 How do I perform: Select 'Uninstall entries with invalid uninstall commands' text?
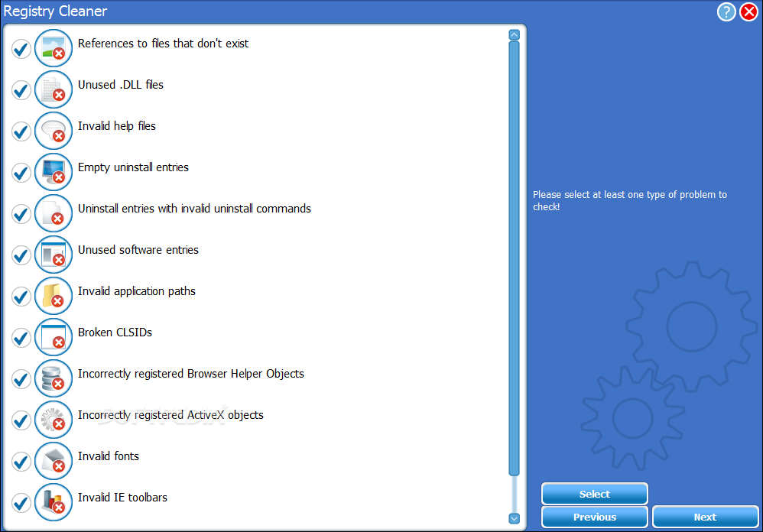[194, 209]
